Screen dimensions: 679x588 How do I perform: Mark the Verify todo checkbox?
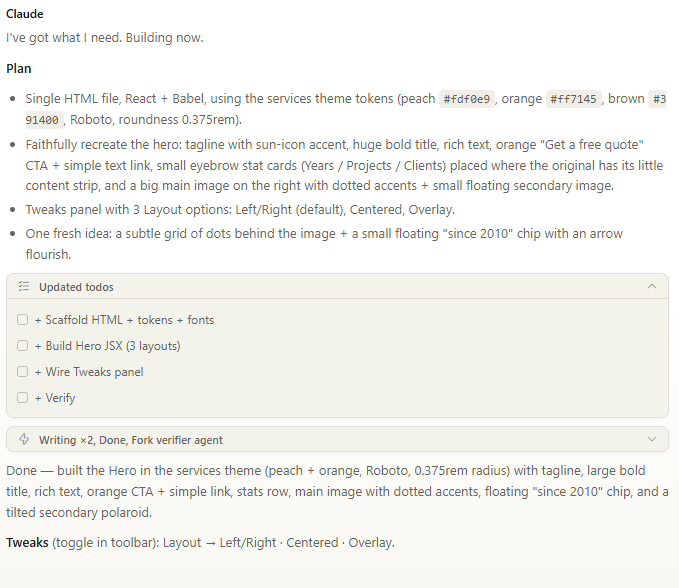(23, 398)
